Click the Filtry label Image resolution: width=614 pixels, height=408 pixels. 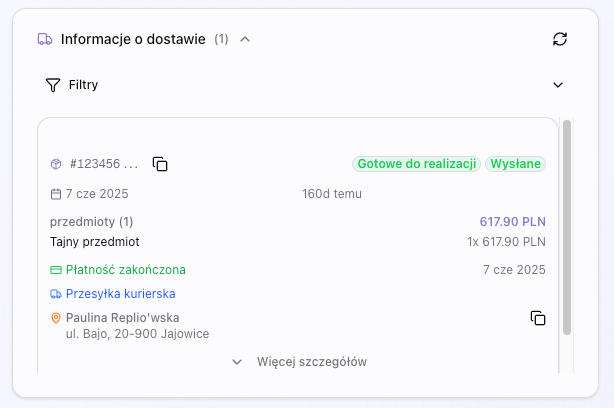pos(83,85)
